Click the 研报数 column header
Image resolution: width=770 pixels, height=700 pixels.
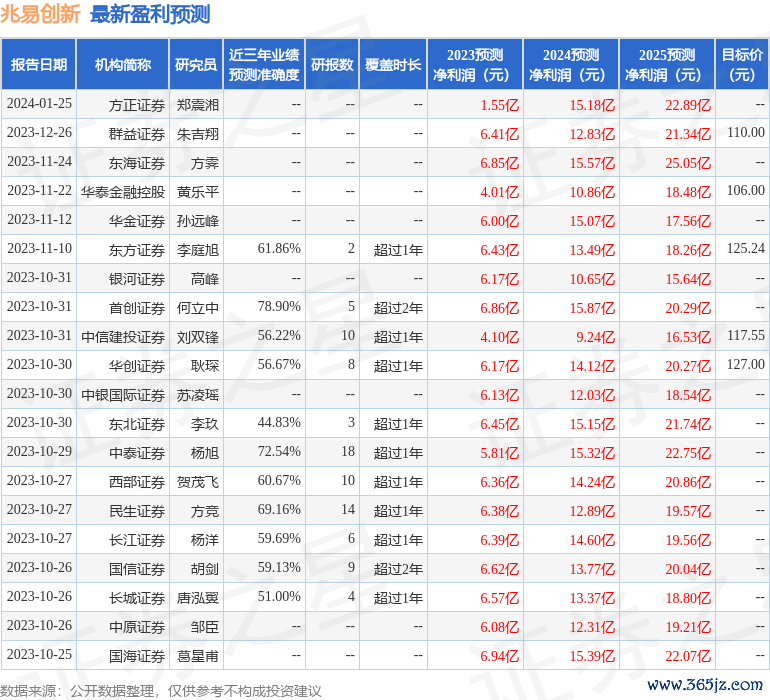332,64
